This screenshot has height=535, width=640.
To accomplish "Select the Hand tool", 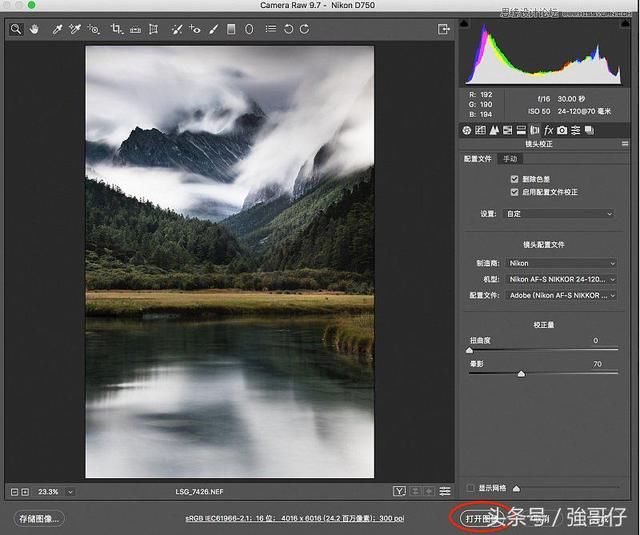I will pos(34,29).
